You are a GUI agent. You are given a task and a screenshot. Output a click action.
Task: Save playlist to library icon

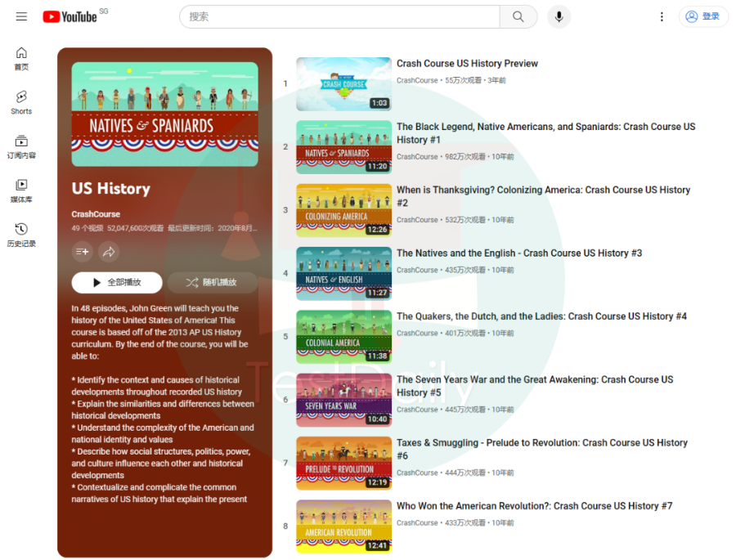coord(82,252)
